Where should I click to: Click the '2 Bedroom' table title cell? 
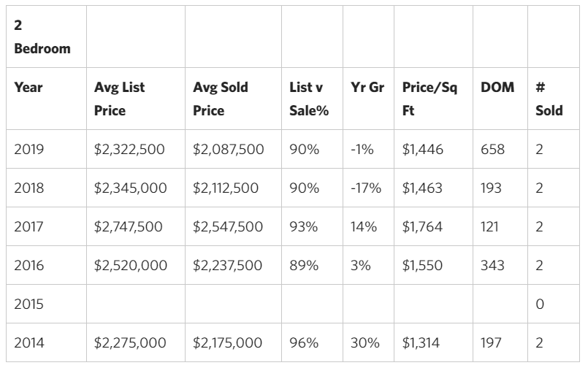click(x=42, y=37)
